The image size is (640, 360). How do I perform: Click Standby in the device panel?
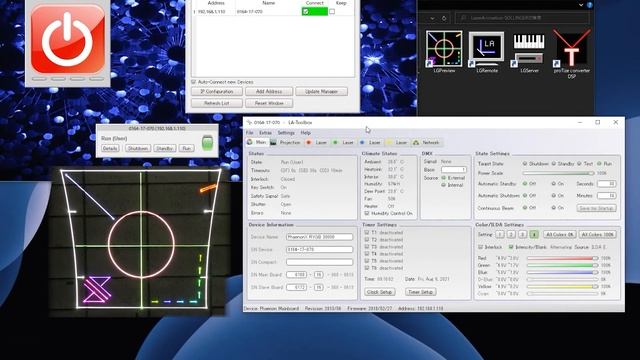165,148
